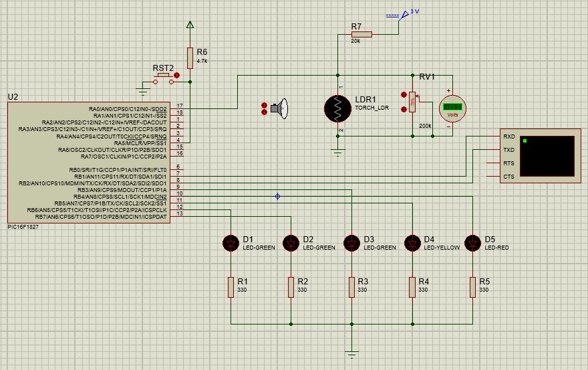
Task: Click the TORCH_LDR label
Action: [x=372, y=108]
